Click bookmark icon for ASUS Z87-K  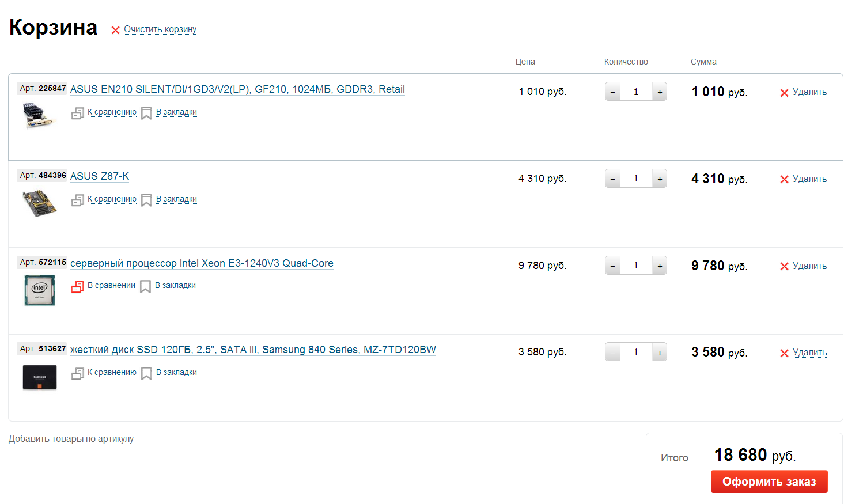pos(146,200)
